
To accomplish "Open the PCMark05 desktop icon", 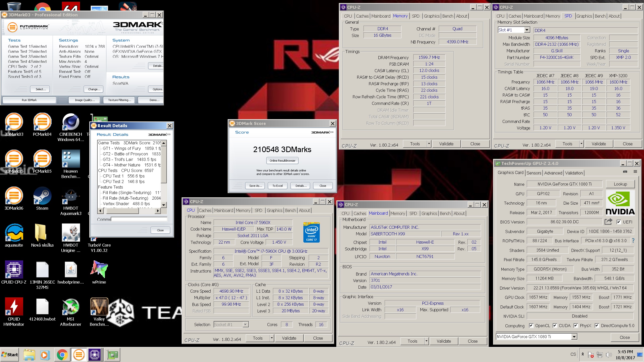I will [42, 161].
